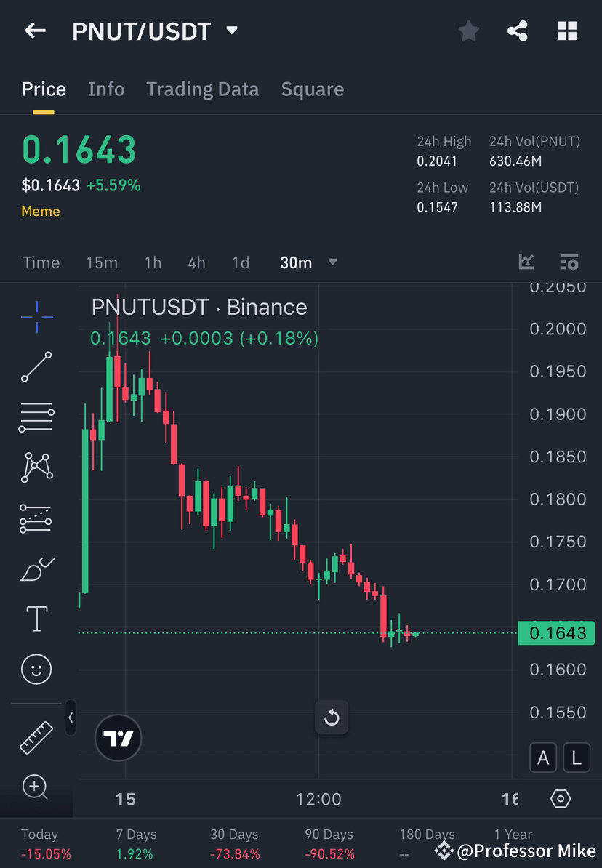Viewport: 602px width, 868px height.
Task: Select the crosshair cursor tool
Action: (x=36, y=316)
